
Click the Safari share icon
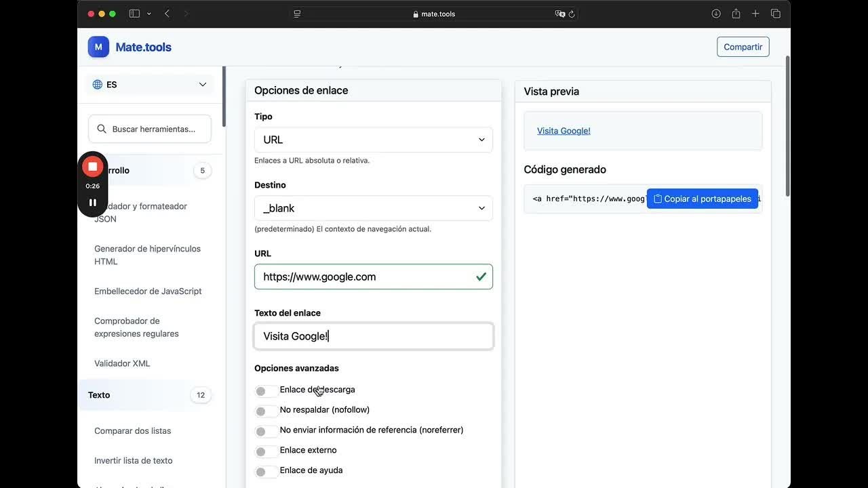pos(736,14)
